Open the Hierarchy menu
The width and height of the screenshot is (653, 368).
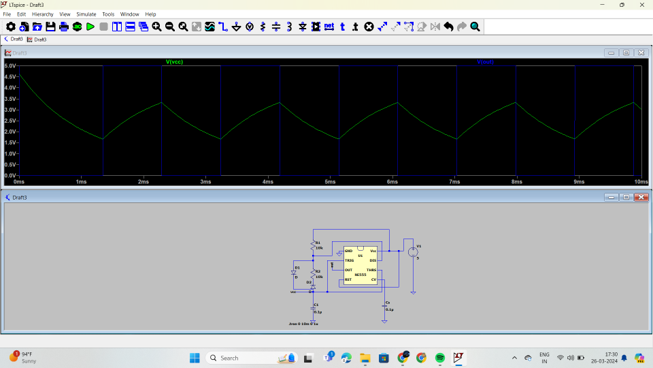[x=42, y=14]
